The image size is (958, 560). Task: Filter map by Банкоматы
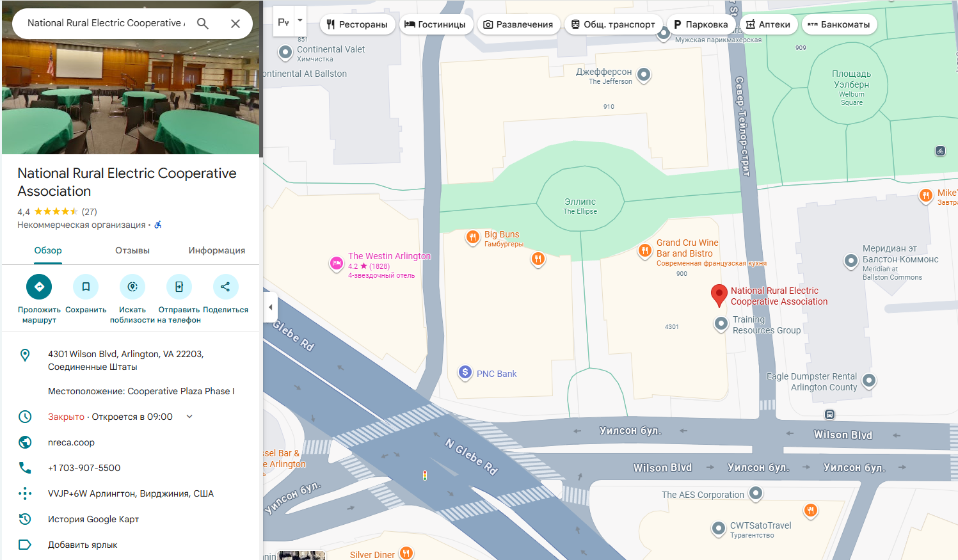tap(839, 24)
